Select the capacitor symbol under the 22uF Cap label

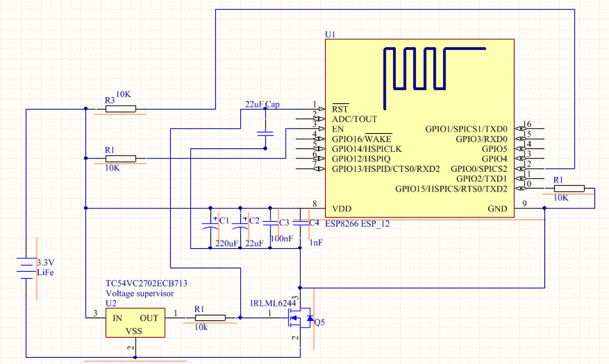coord(265,134)
